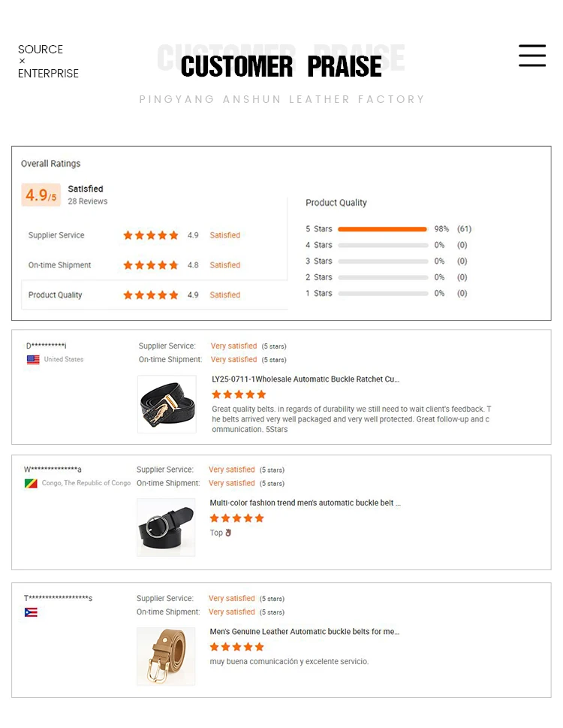This screenshot has height=728, width=563.
Task: Click the stars under the Multi-color belt review
Action: point(236,518)
